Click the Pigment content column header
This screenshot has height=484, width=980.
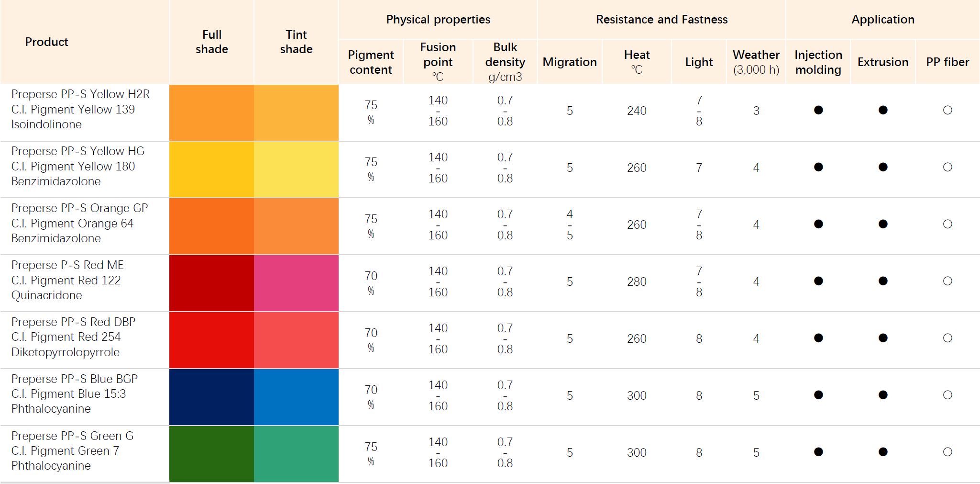coord(371,62)
